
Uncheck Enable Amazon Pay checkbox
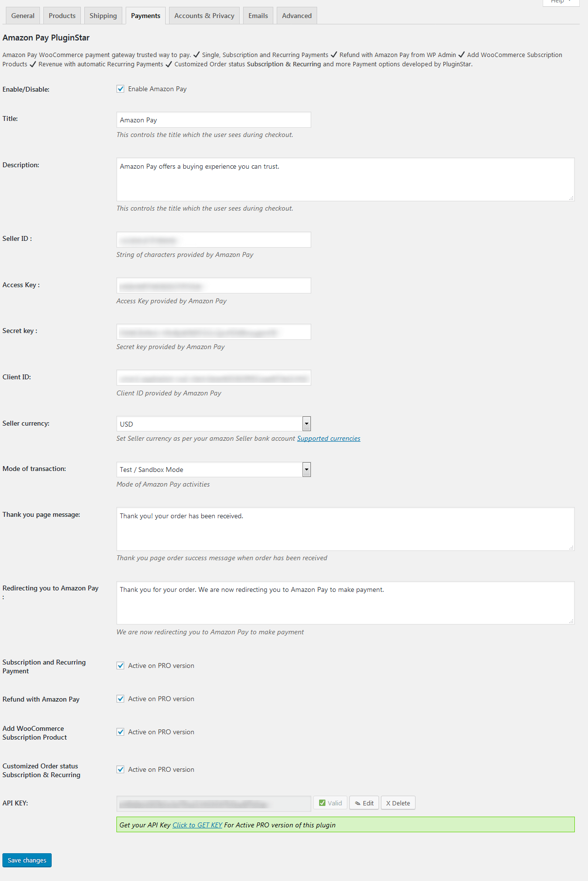click(x=120, y=89)
